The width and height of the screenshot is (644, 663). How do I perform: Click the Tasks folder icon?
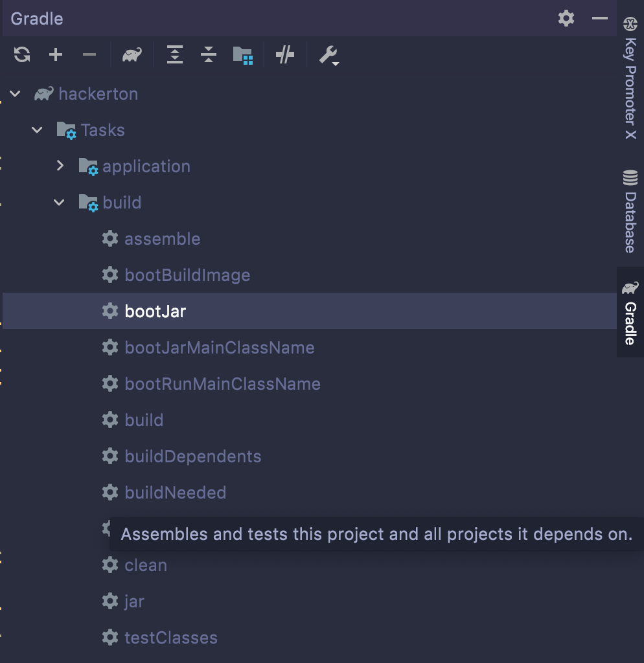66,130
